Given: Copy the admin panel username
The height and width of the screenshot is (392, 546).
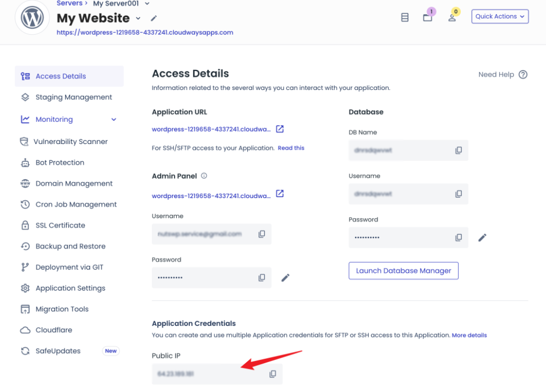Looking at the screenshot, I should coord(261,234).
